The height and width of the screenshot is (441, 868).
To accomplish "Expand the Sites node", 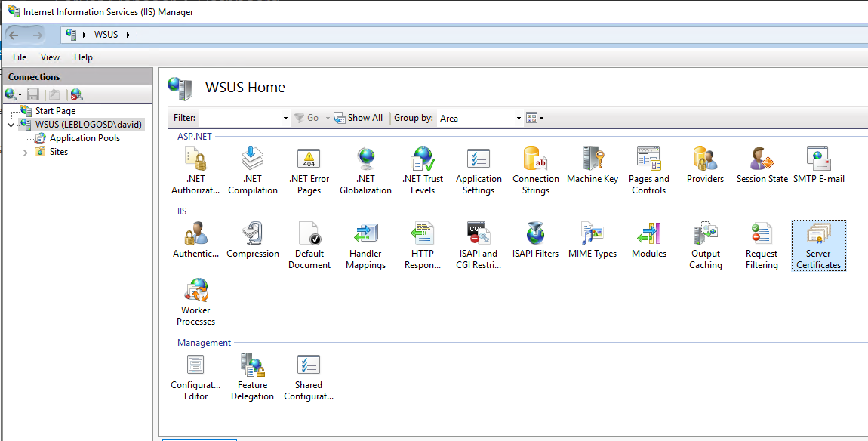I will click(25, 151).
